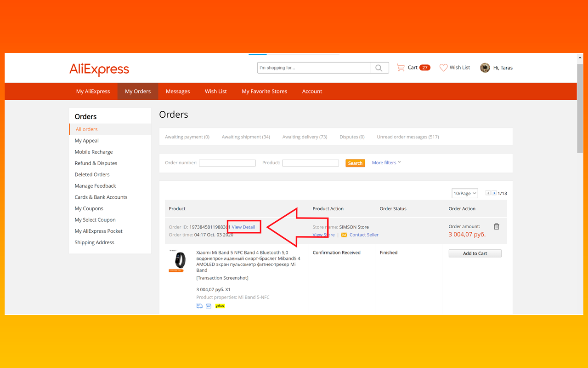The width and height of the screenshot is (588, 368).
Task: Click Confirmation Received status text
Action: point(337,253)
